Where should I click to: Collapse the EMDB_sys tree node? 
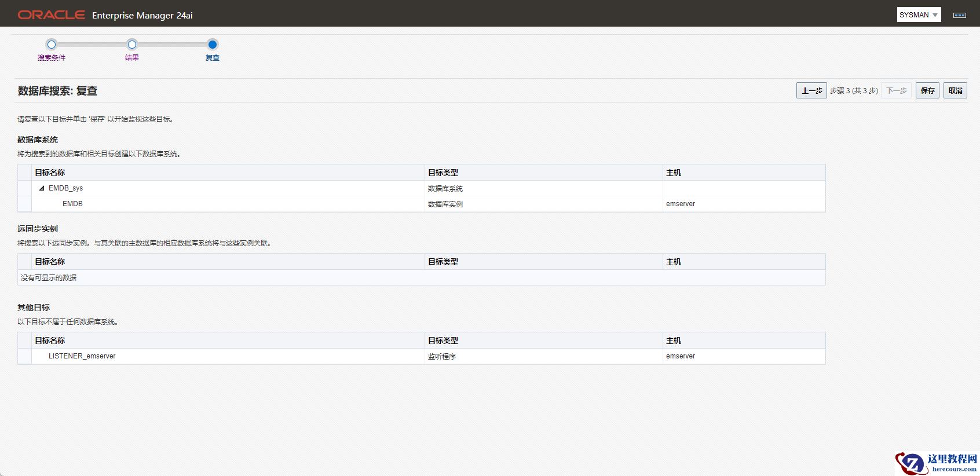click(42, 188)
